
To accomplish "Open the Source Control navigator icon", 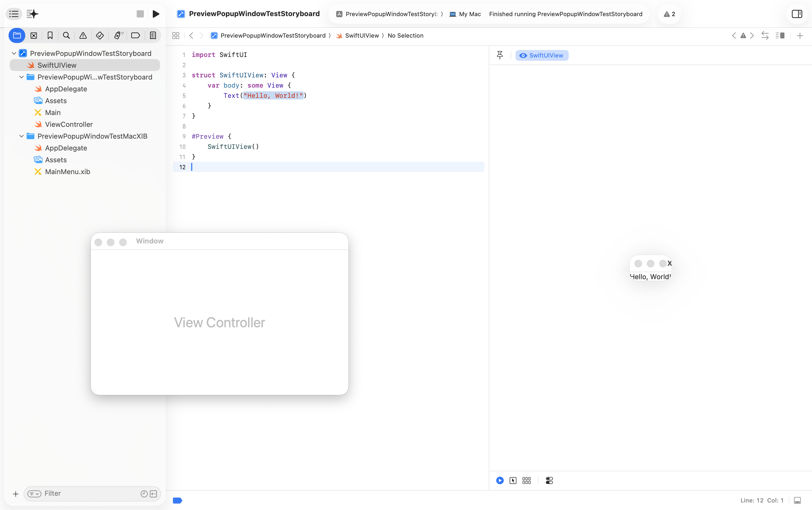I will tap(34, 35).
